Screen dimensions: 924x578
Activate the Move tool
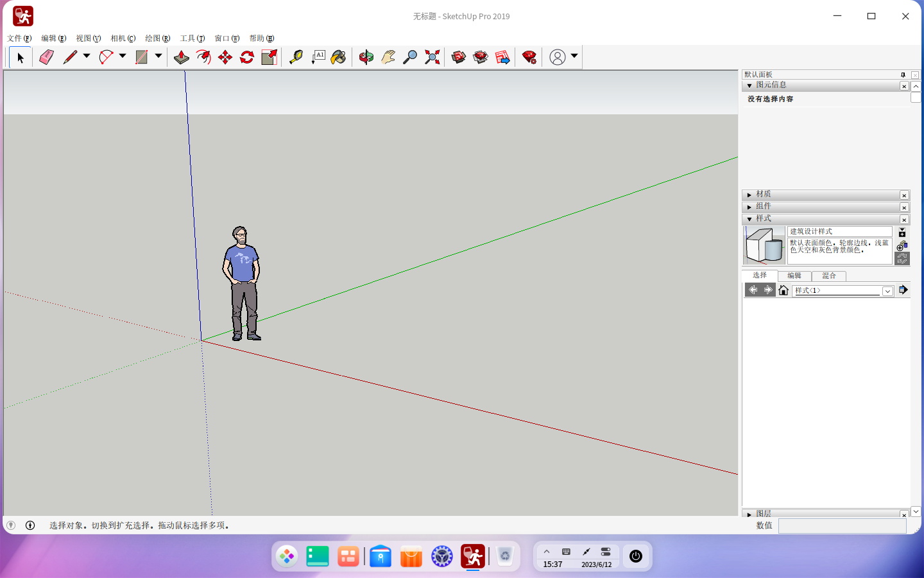click(x=225, y=57)
